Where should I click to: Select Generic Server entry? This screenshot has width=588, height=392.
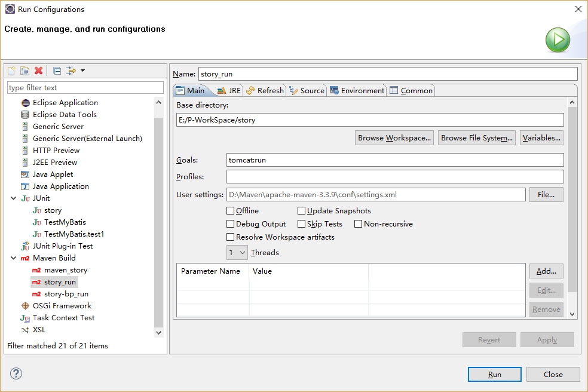[x=58, y=127]
